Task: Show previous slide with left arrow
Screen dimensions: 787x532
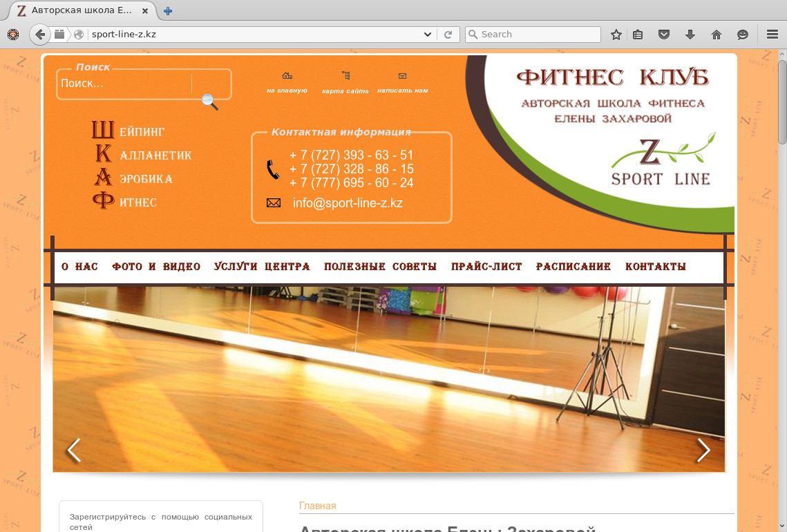Action: coord(75,450)
